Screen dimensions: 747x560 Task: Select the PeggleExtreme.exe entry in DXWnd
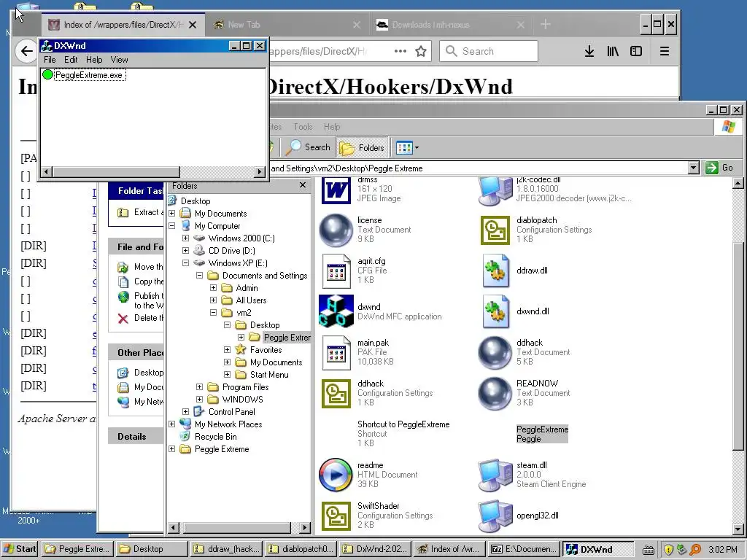(x=88, y=75)
